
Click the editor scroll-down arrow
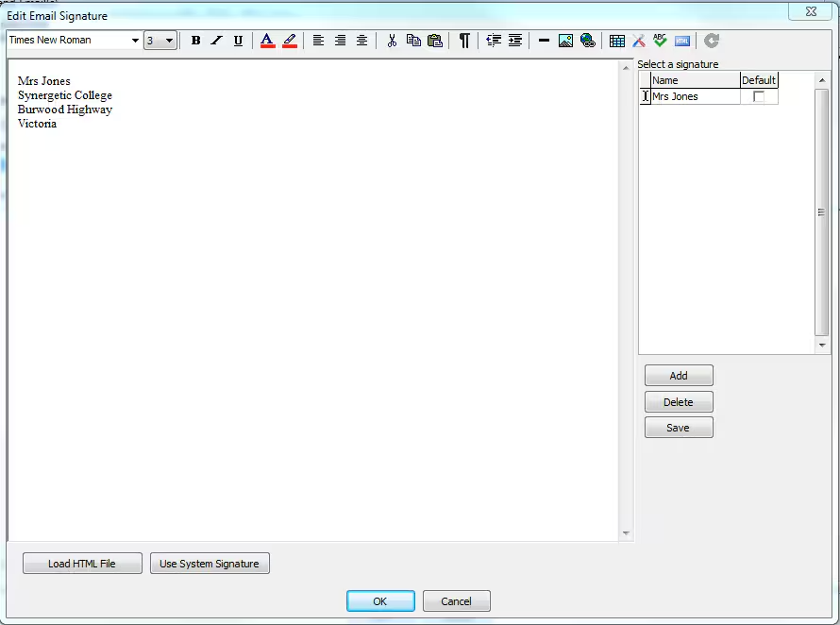tap(626, 533)
